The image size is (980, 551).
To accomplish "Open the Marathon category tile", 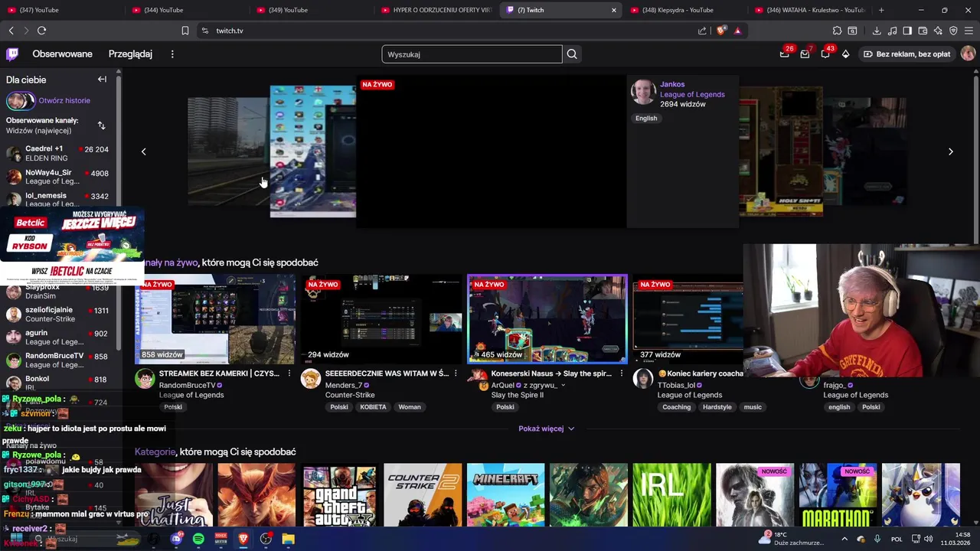I will pos(838,494).
